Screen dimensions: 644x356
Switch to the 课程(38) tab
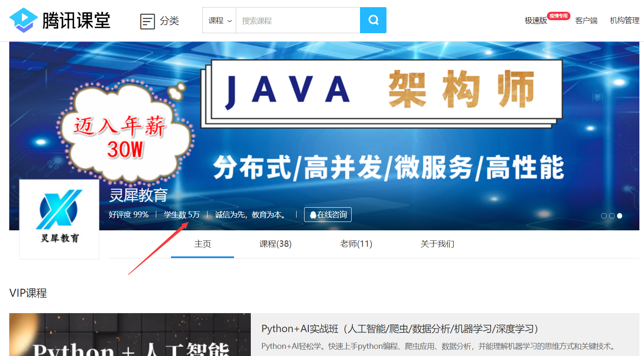coord(276,244)
